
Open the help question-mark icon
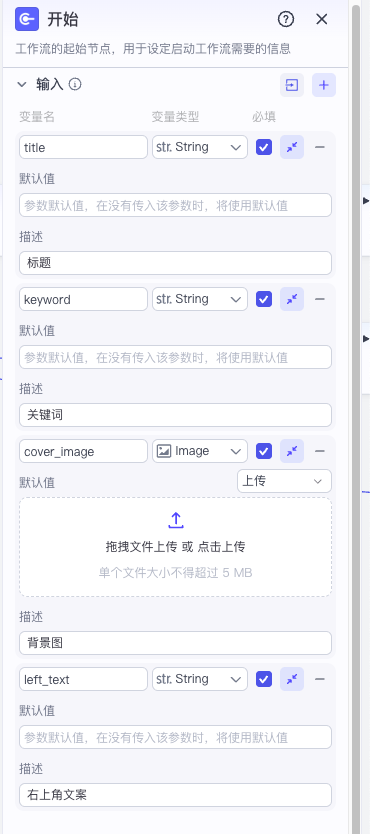[286, 20]
